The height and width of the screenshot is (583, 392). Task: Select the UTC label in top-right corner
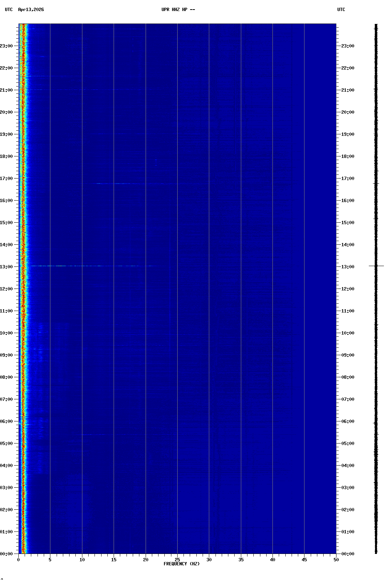341,10
